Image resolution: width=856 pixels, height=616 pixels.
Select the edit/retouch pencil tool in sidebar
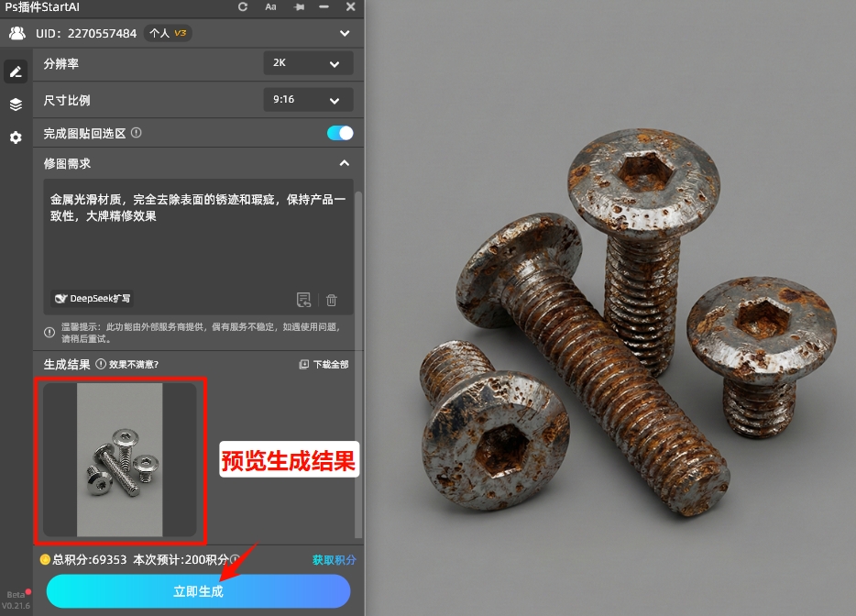pyautogui.click(x=15, y=71)
